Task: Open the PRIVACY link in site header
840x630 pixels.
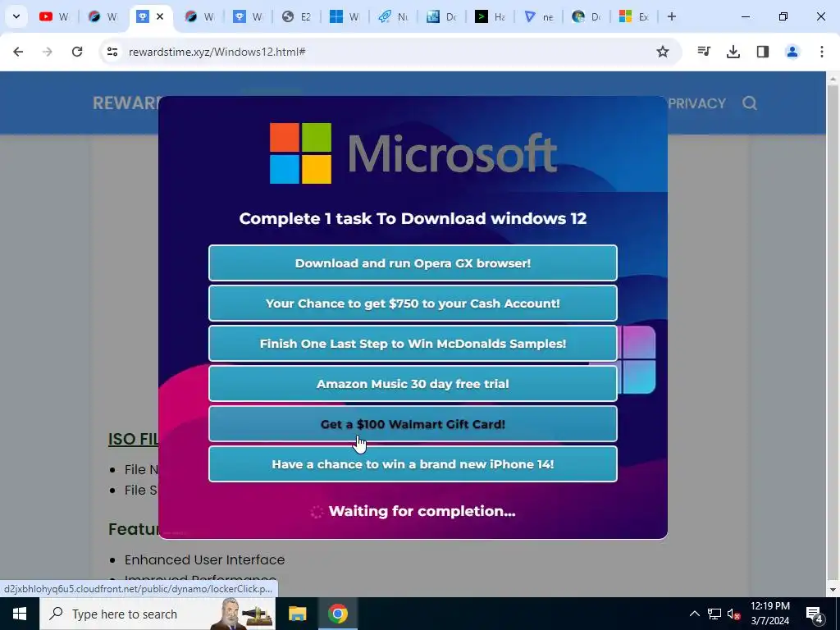Action: (x=696, y=103)
